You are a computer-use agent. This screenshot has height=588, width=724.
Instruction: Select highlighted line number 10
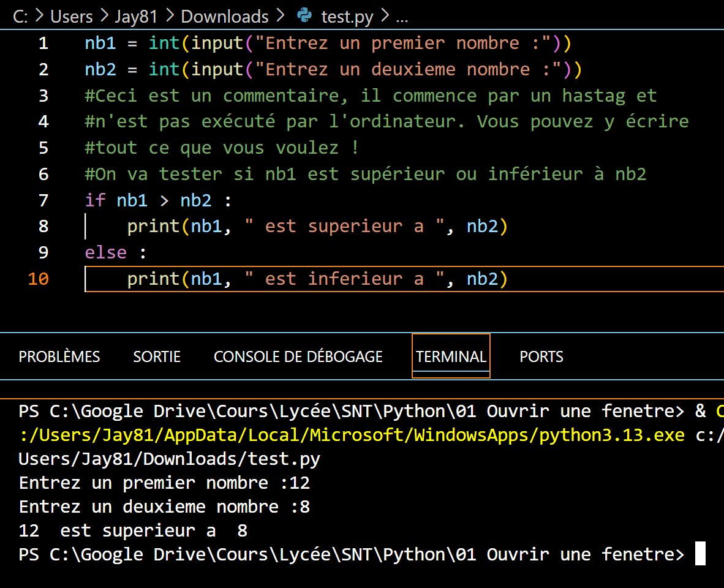coord(38,279)
